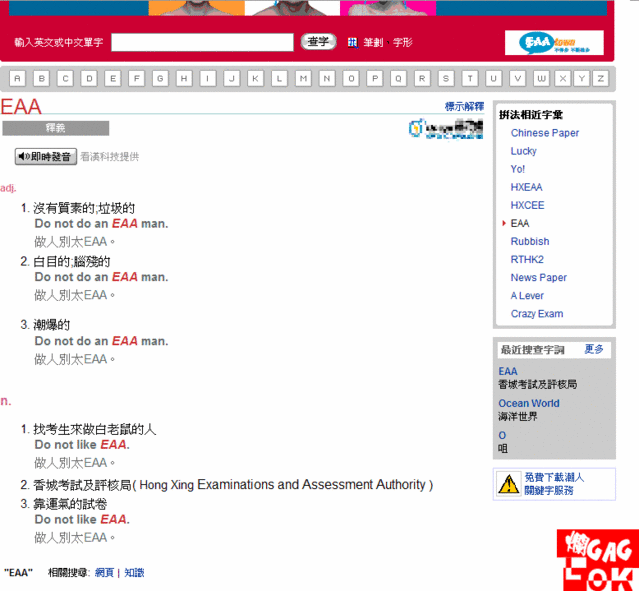Open recent search EAA link
Screen dimensions: 639x591
point(508,371)
